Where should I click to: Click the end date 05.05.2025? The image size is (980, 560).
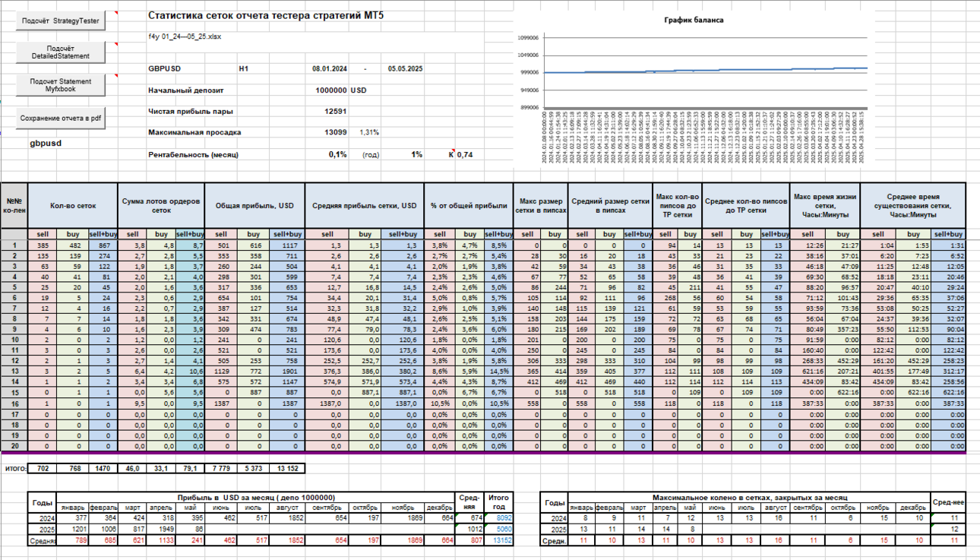406,68
